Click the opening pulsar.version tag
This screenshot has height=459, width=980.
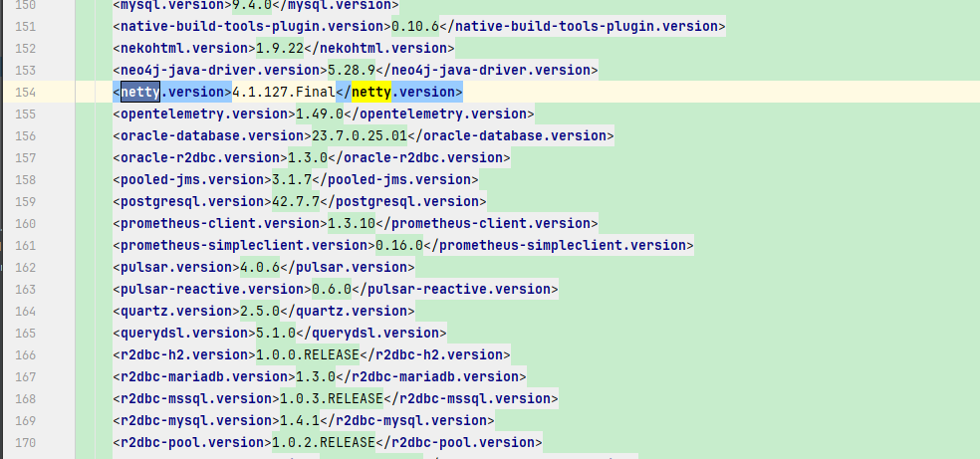pos(176,267)
